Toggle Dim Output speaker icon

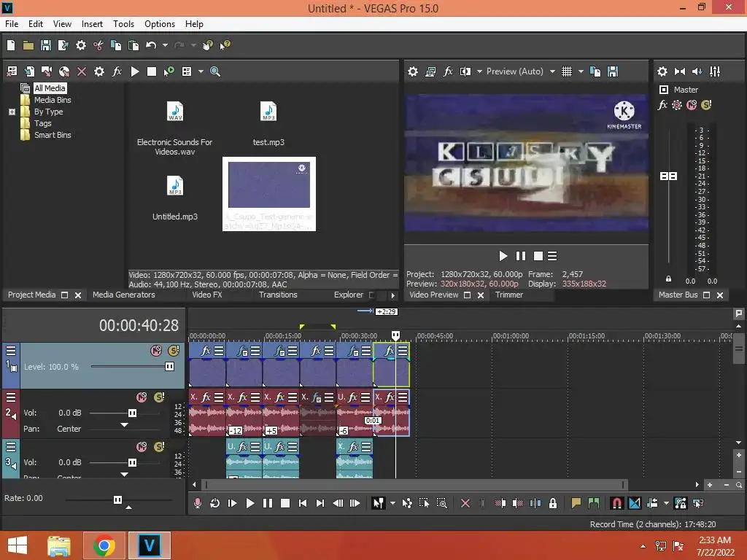click(697, 71)
